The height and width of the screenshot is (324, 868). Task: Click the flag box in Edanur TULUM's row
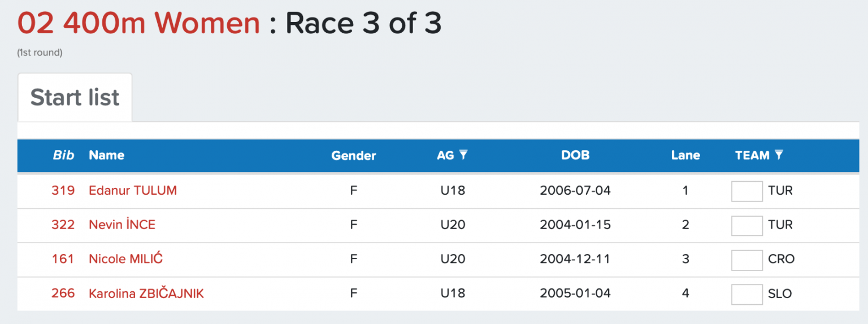point(747,191)
